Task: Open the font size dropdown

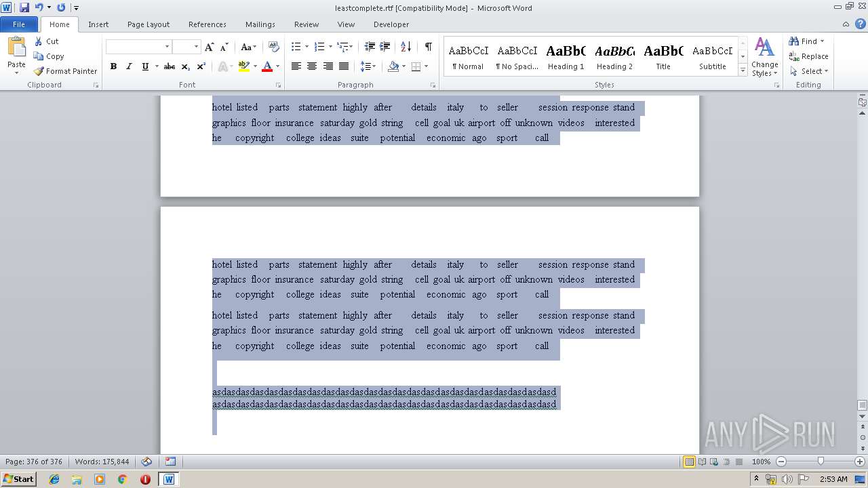Action: click(196, 47)
